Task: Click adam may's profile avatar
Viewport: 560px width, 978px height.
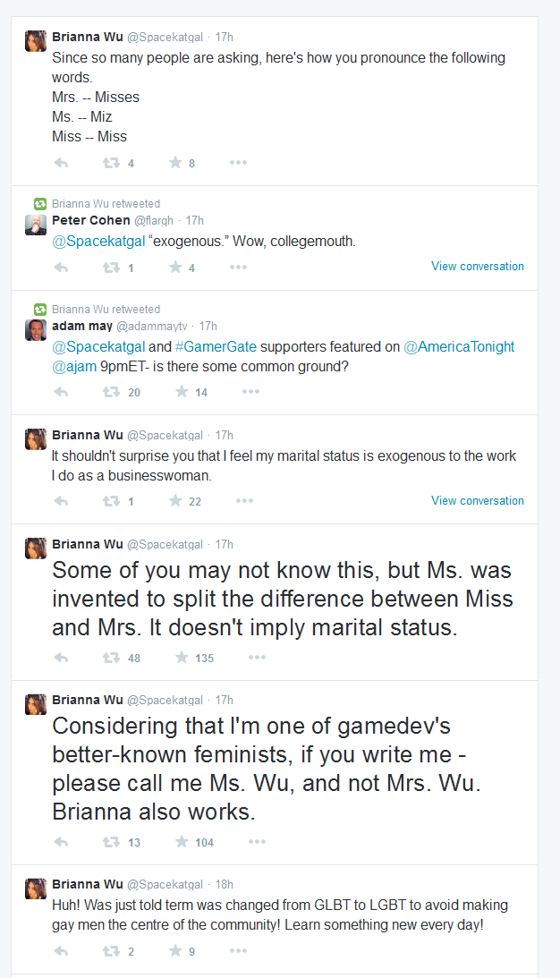Action: pyautogui.click(x=36, y=330)
